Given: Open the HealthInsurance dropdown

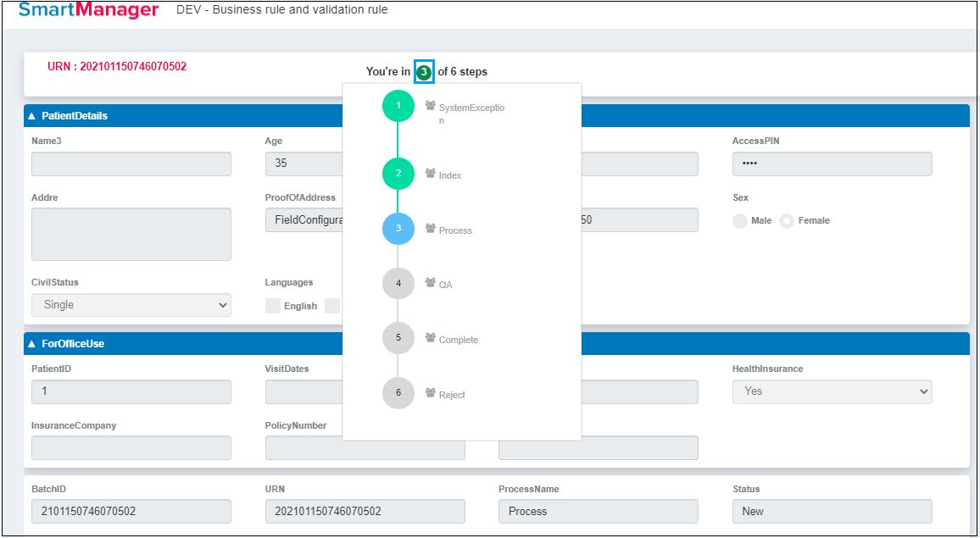Looking at the screenshot, I should click(832, 391).
